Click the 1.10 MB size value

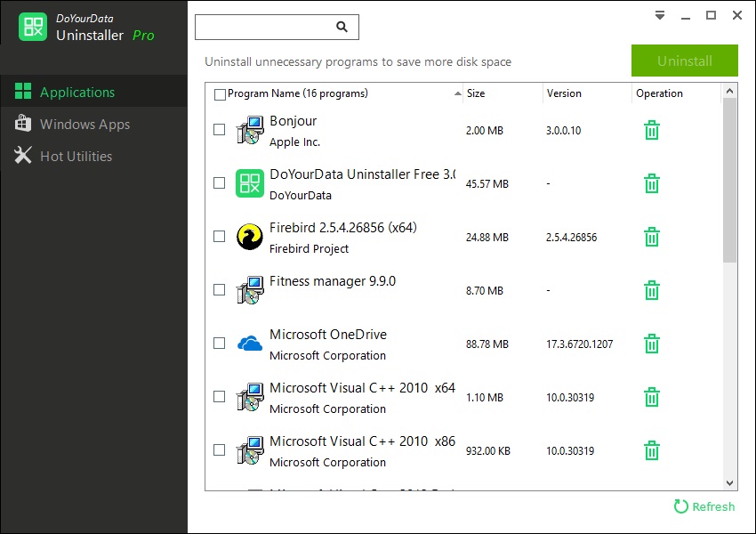coord(484,398)
